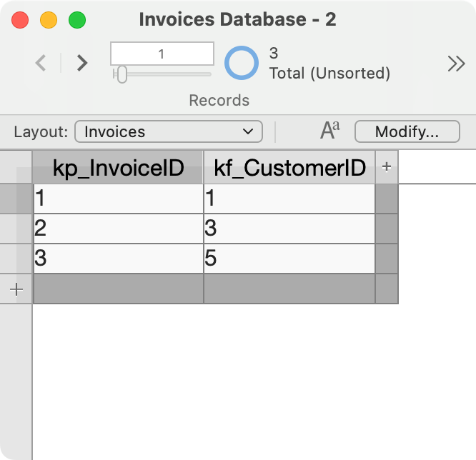Image resolution: width=476 pixels, height=460 pixels.
Task: Select CustomerID cell with value 5
Action: pyautogui.click(x=289, y=259)
